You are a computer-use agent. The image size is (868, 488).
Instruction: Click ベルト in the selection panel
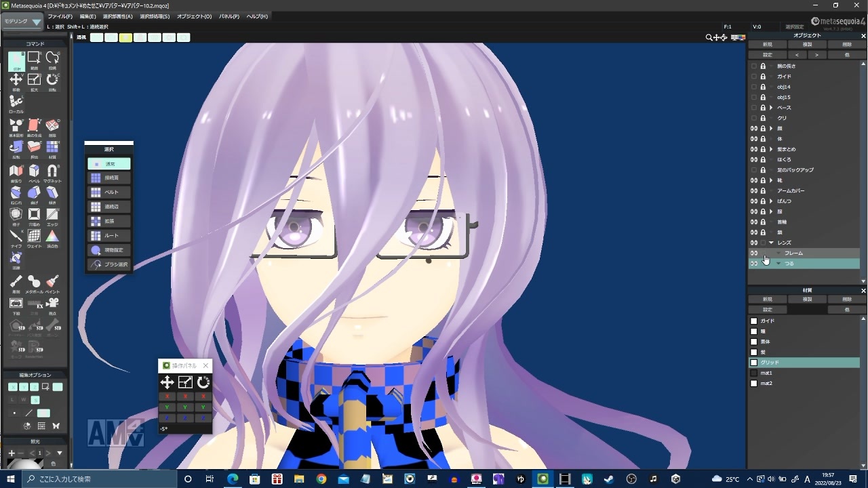tap(108, 192)
